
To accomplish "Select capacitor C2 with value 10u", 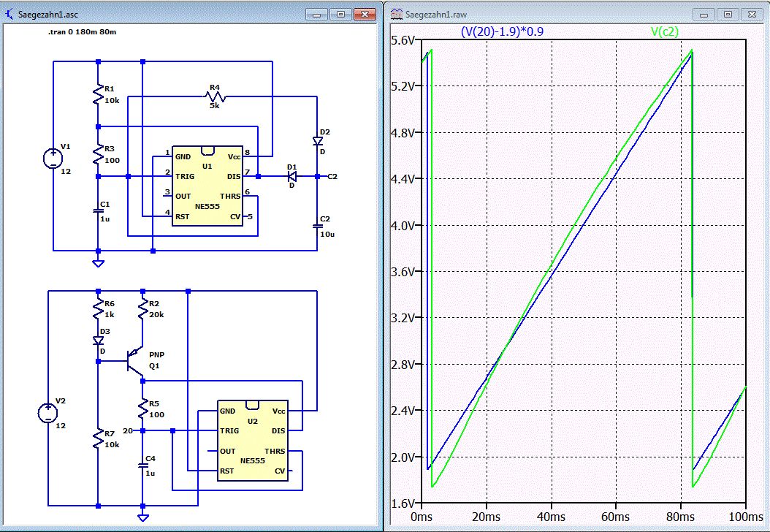I will (318, 227).
